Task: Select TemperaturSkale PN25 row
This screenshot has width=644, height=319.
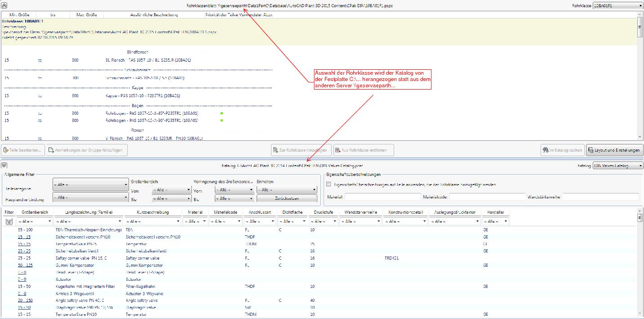Action: [319, 244]
